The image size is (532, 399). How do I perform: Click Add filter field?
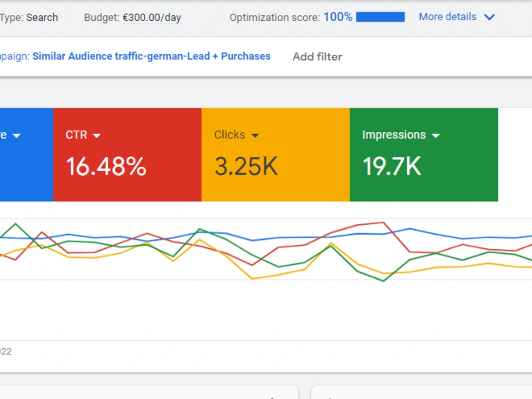pos(318,57)
